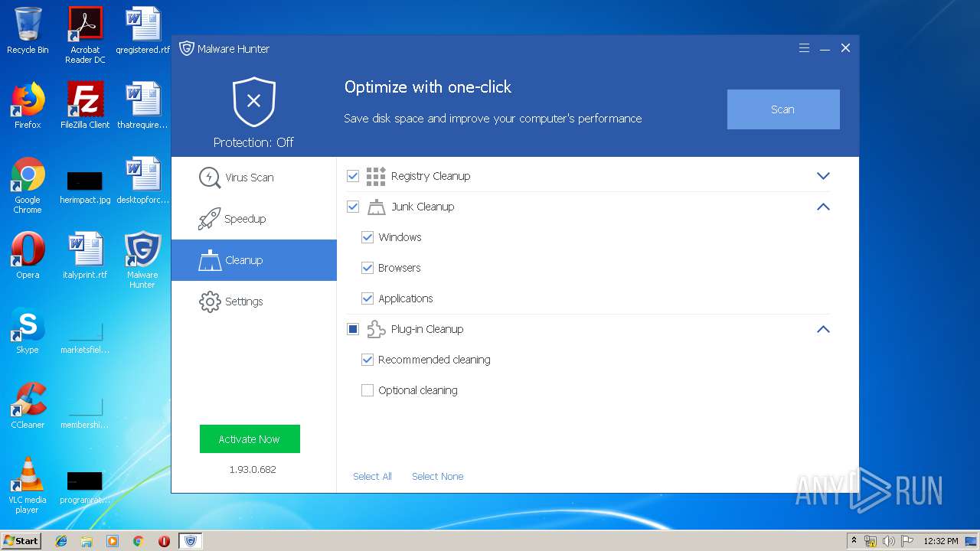The height and width of the screenshot is (551, 980).
Task: Check the Optional cleaning checkbox
Action: point(367,390)
